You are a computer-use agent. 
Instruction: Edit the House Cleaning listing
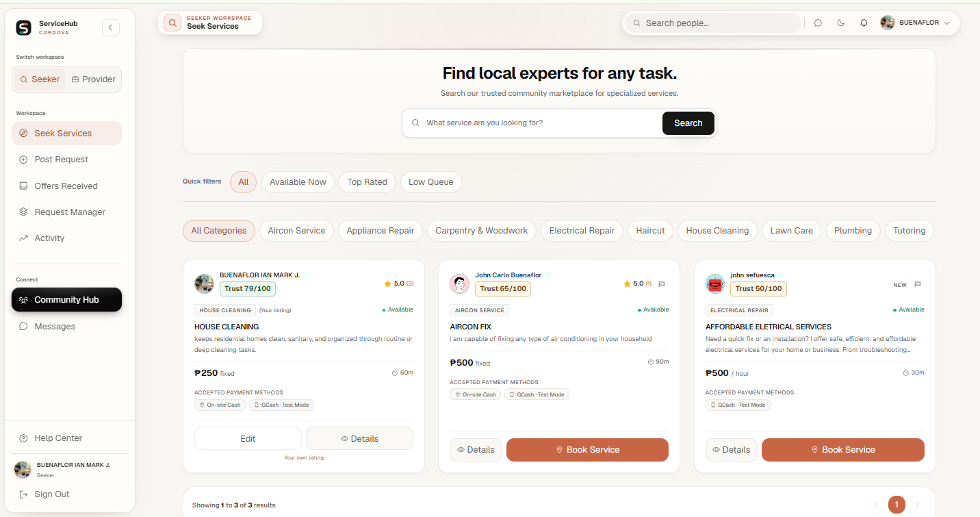click(x=248, y=438)
